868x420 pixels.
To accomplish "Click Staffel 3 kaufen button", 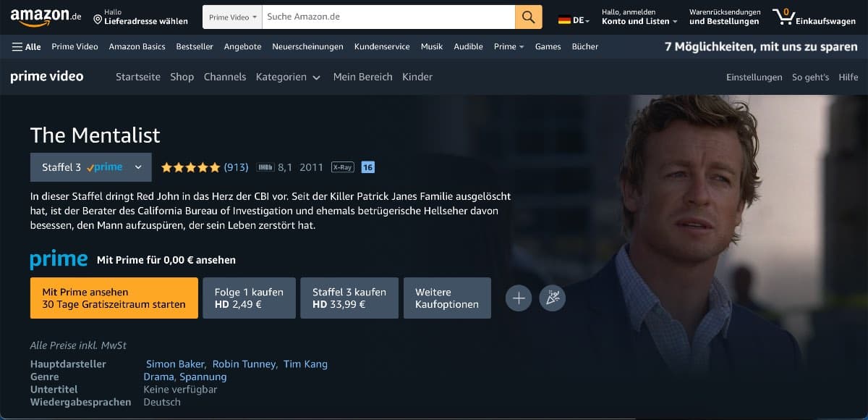I will coord(349,298).
